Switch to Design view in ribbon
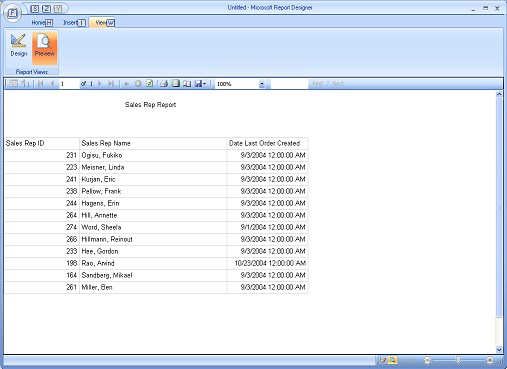This screenshot has height=369, width=507. tap(18, 46)
